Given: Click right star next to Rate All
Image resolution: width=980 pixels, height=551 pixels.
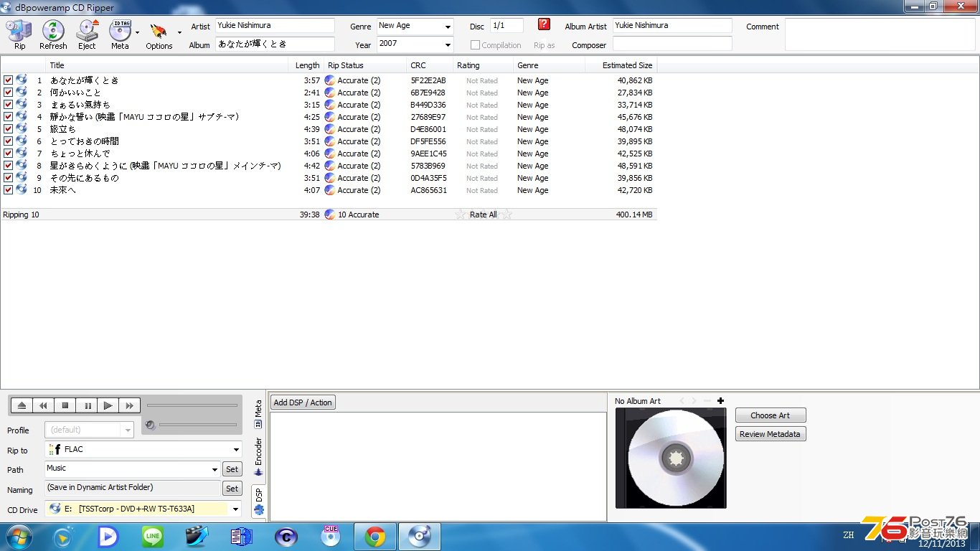Looking at the screenshot, I should (x=507, y=215).
